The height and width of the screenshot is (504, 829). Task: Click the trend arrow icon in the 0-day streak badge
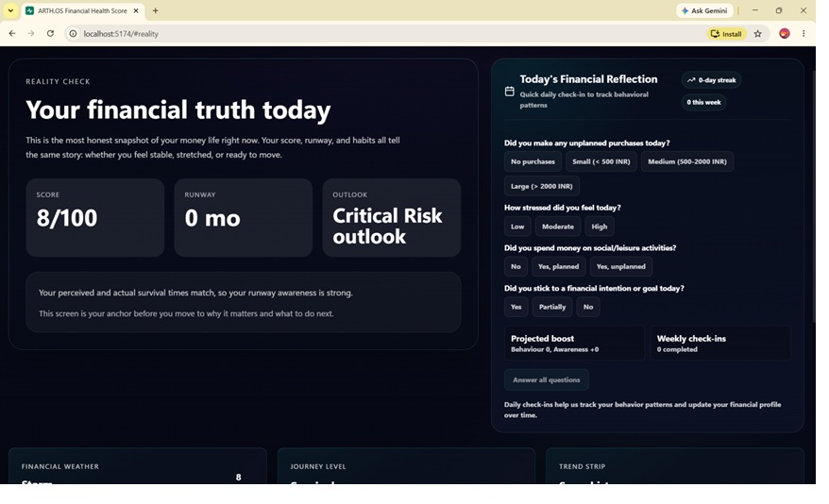[691, 80]
